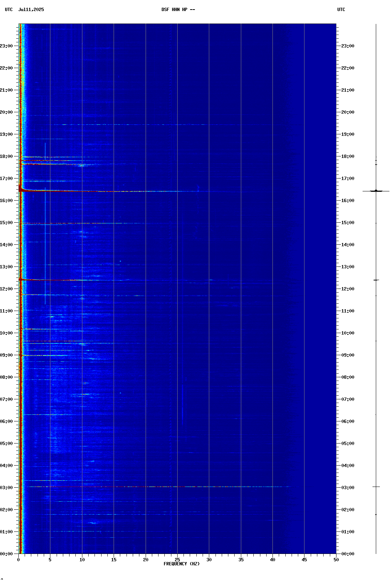This screenshot has height=583, width=392.
Task: Click 12:00 on the right time axis
Action: 348,289
